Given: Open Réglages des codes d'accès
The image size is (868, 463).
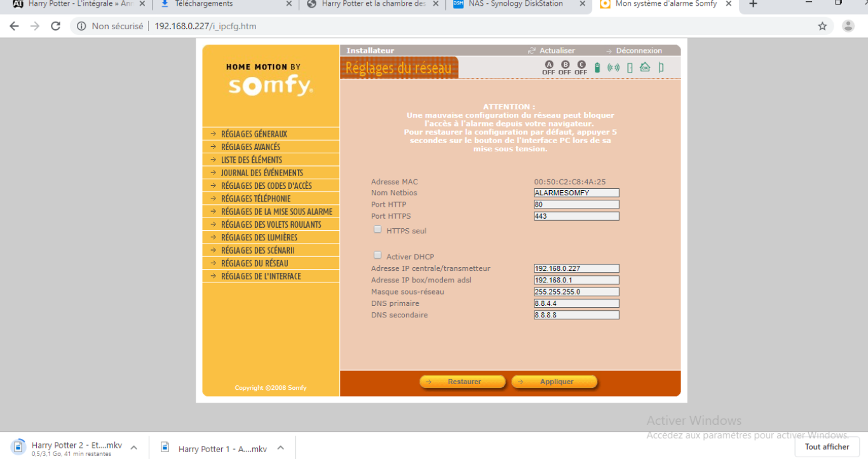Looking at the screenshot, I should pos(271,186).
